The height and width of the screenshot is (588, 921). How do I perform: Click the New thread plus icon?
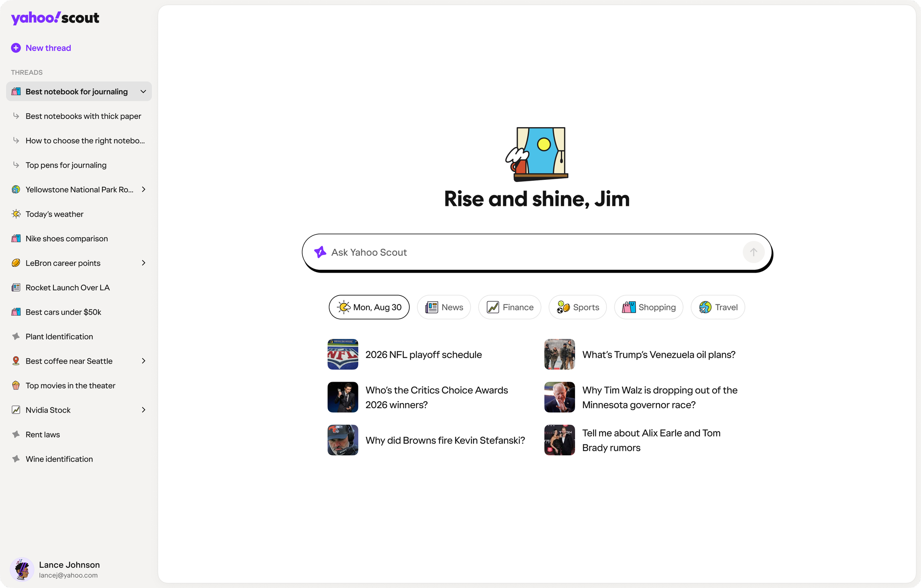16,48
